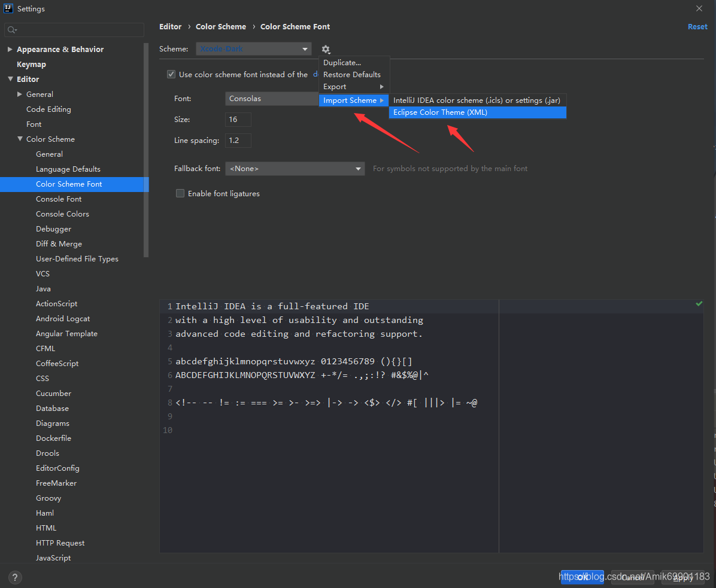This screenshot has height=588, width=716.
Task: Select FreeMarker item
Action: tap(56, 483)
